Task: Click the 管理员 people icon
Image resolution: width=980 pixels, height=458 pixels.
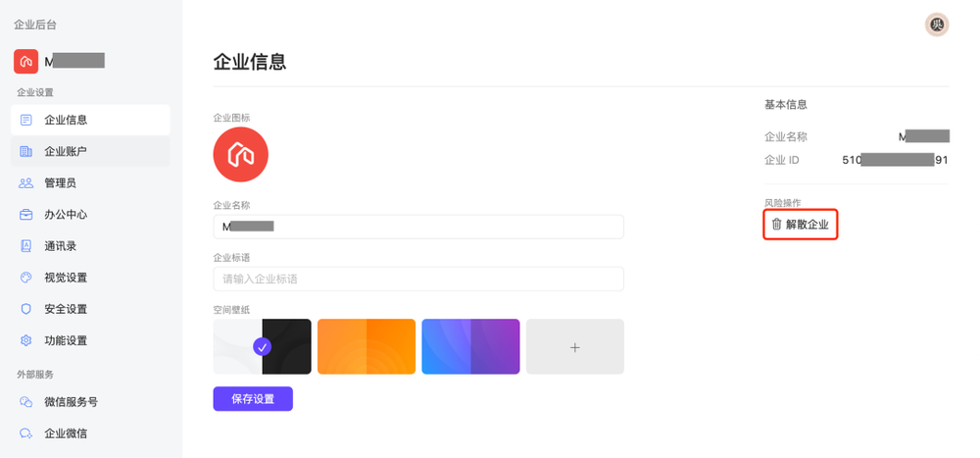Action: click(26, 182)
